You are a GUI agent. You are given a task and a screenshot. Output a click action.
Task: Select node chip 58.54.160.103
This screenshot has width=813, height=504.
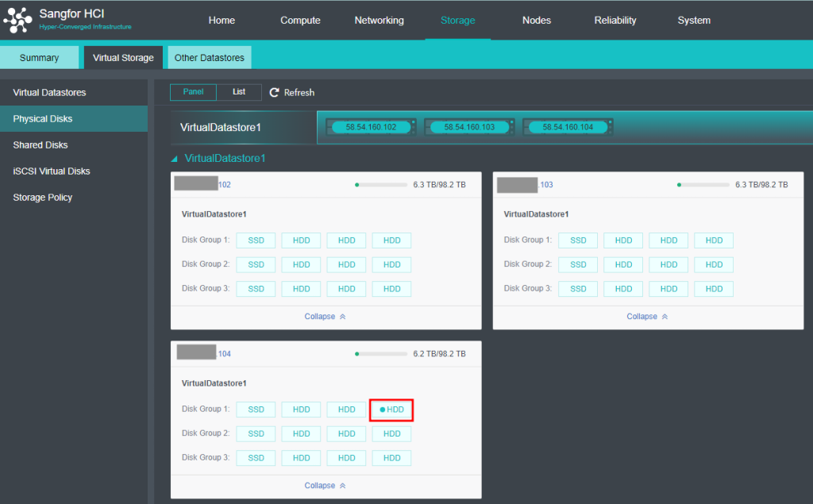tap(470, 127)
